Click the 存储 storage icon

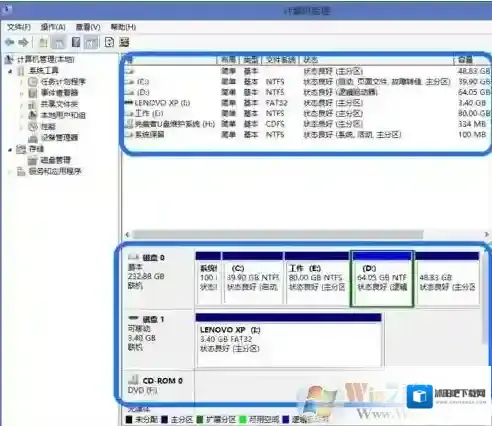pyautogui.click(x=21, y=149)
